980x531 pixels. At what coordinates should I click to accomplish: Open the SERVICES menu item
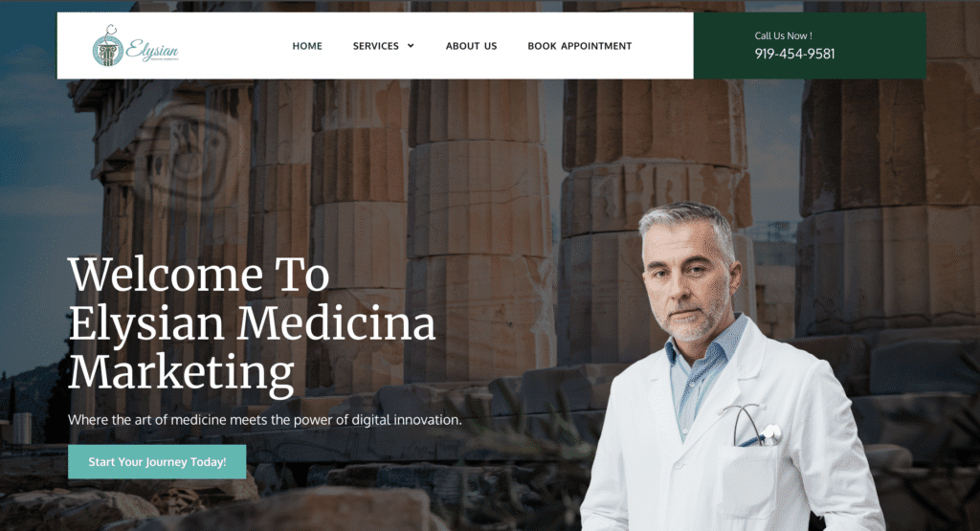tap(375, 46)
